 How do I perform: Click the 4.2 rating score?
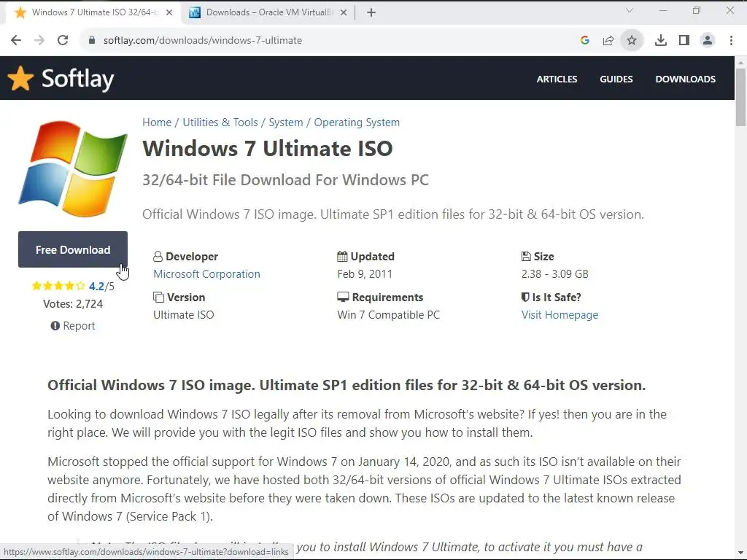[96, 286]
